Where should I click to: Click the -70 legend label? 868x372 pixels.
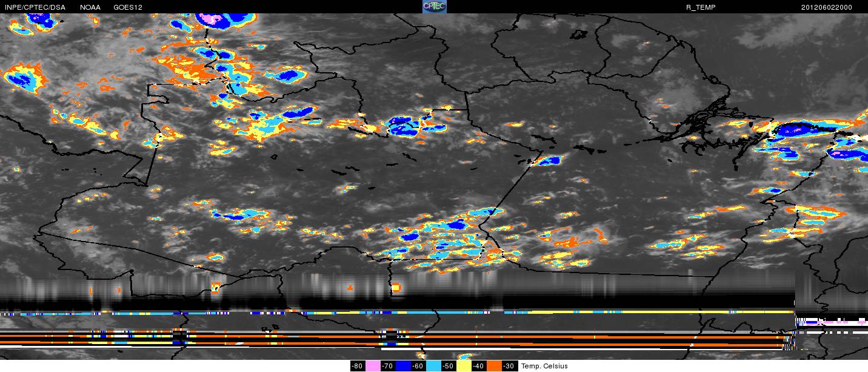pos(388,366)
